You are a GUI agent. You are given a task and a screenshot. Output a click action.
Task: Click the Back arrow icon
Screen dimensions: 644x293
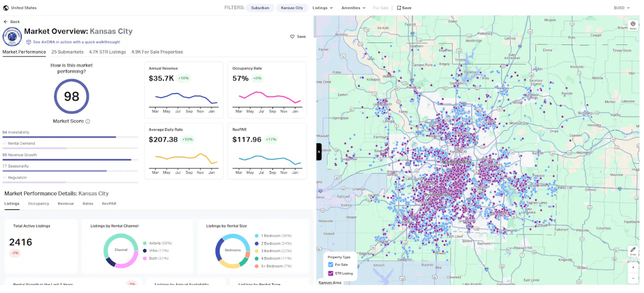click(x=5, y=22)
